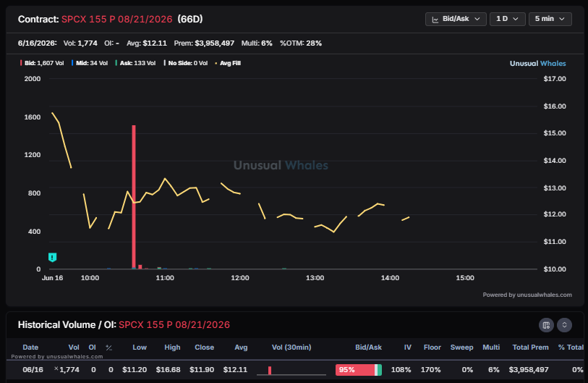
Task: Click the Prem: $3,958,497 summary stat
Action: (x=204, y=43)
